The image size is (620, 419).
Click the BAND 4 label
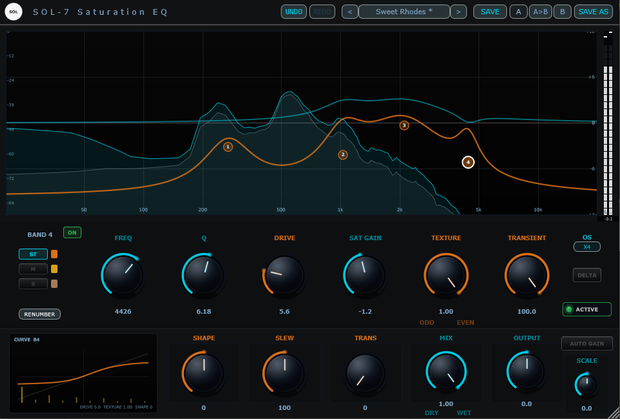point(40,235)
